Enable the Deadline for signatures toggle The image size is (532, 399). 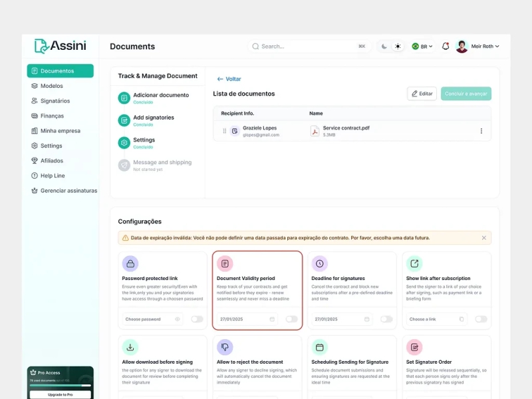coord(386,319)
